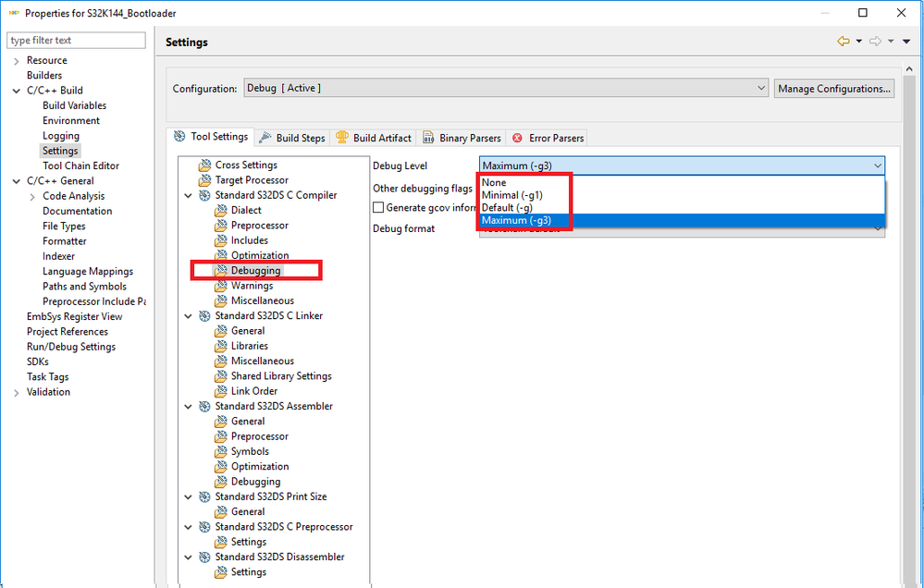Click the Build Steps tab icon
The height and width of the screenshot is (588, 924).
pyautogui.click(x=265, y=137)
